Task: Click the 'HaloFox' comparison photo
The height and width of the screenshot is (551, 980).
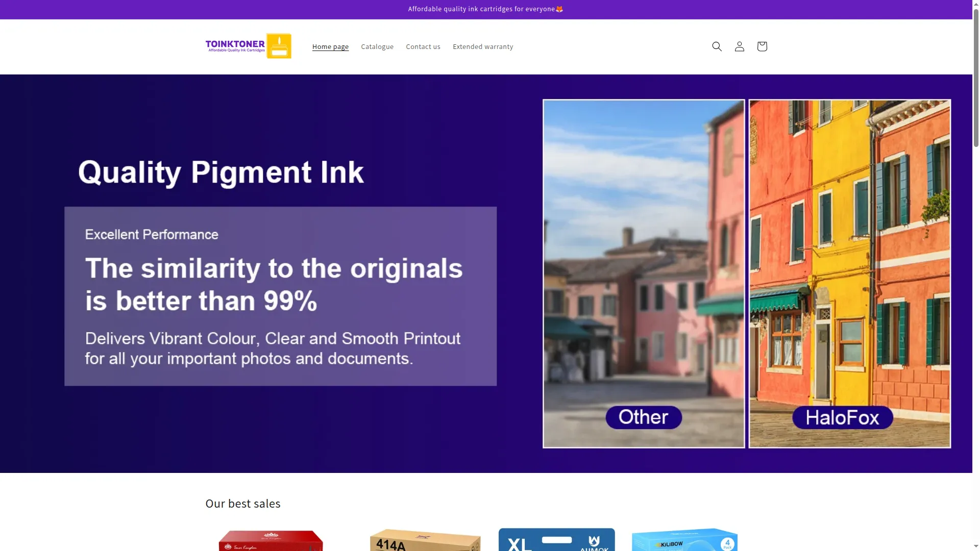Action: [x=850, y=273]
